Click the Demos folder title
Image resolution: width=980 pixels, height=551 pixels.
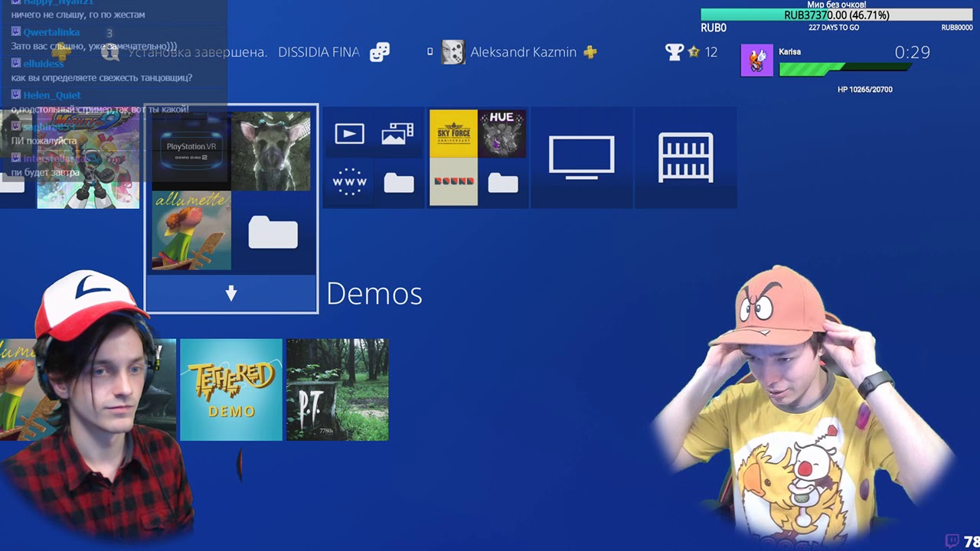[x=374, y=294]
